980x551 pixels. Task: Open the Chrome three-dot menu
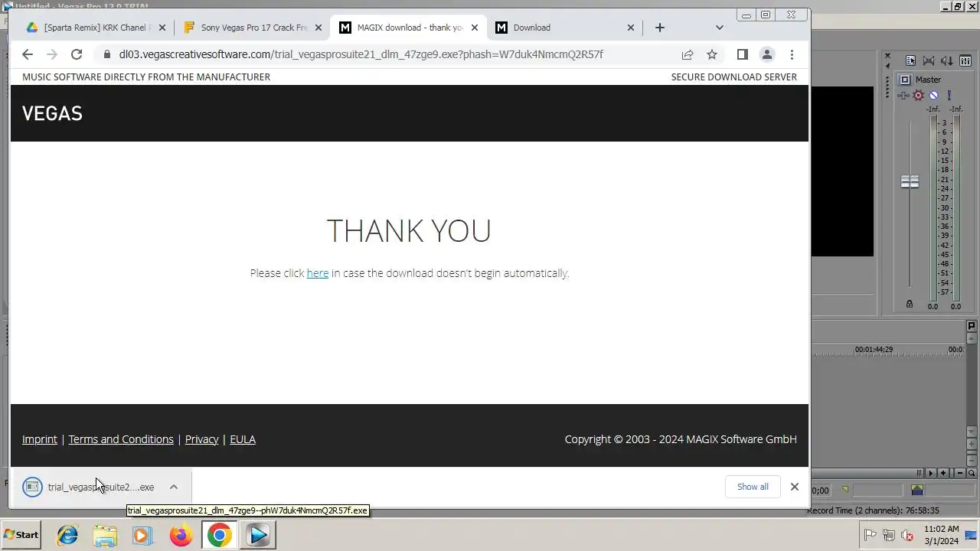click(792, 54)
